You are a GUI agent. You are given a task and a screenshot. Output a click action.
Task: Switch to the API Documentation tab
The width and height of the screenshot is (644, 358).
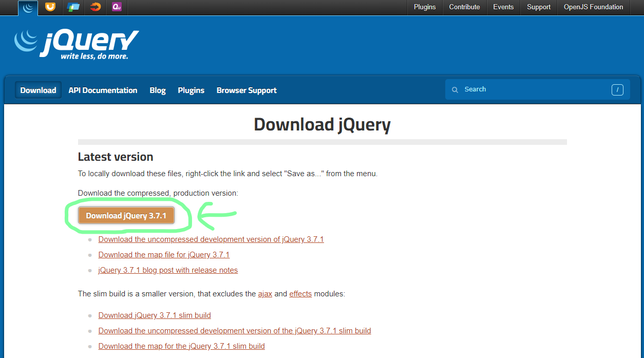(103, 90)
